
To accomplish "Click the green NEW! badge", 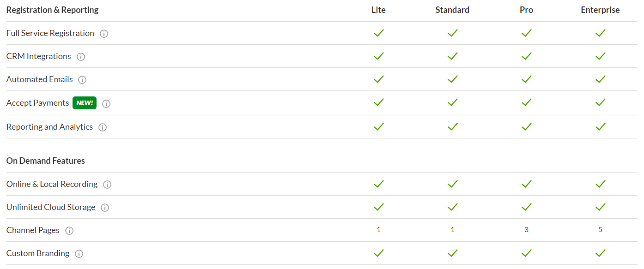I will click(x=85, y=103).
